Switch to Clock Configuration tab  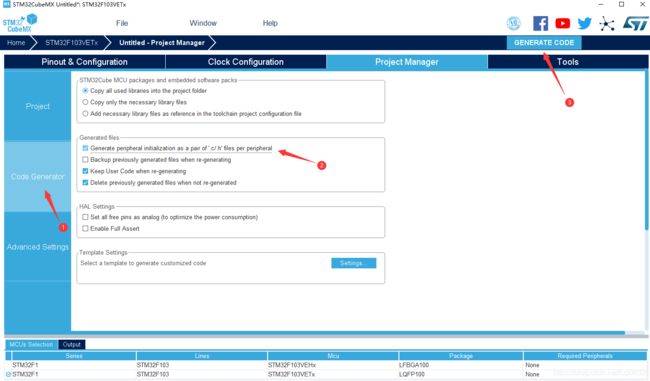(x=246, y=62)
